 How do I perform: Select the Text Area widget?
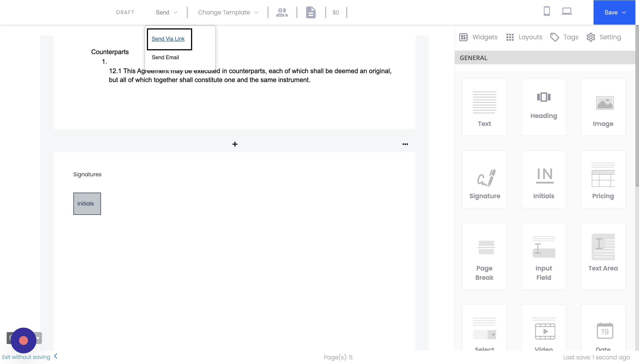coord(603,256)
